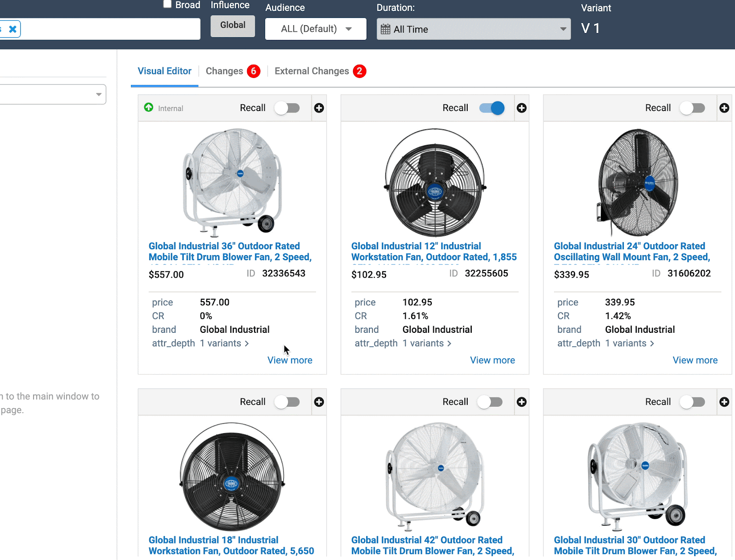Expand attr_depth variants for product 32336543
This screenshot has height=560, width=735.
224,343
